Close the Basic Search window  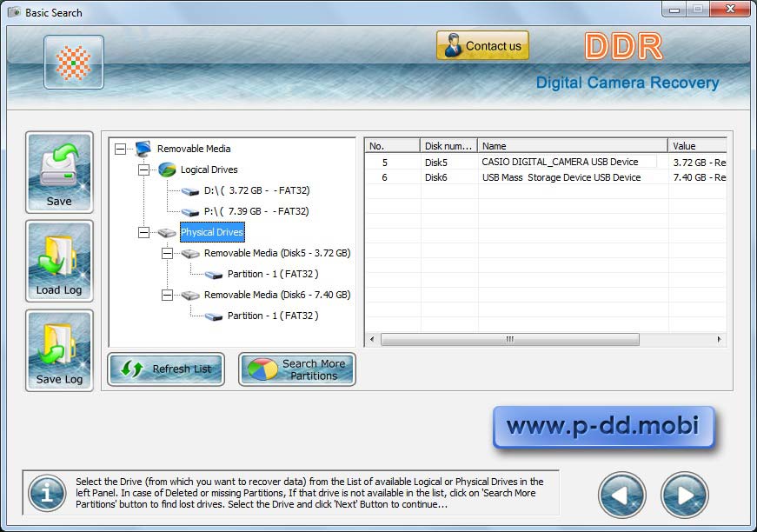click(x=730, y=9)
